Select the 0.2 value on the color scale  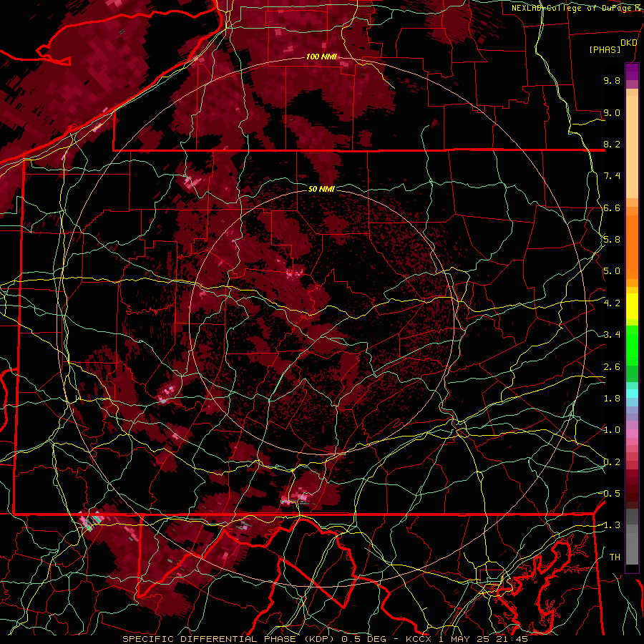(612, 462)
